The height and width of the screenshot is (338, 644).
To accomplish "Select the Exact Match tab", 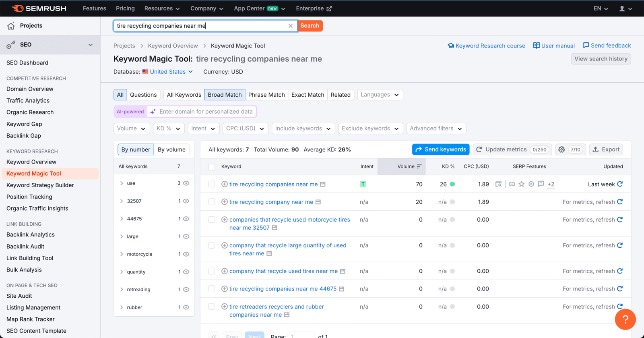I will [x=308, y=95].
